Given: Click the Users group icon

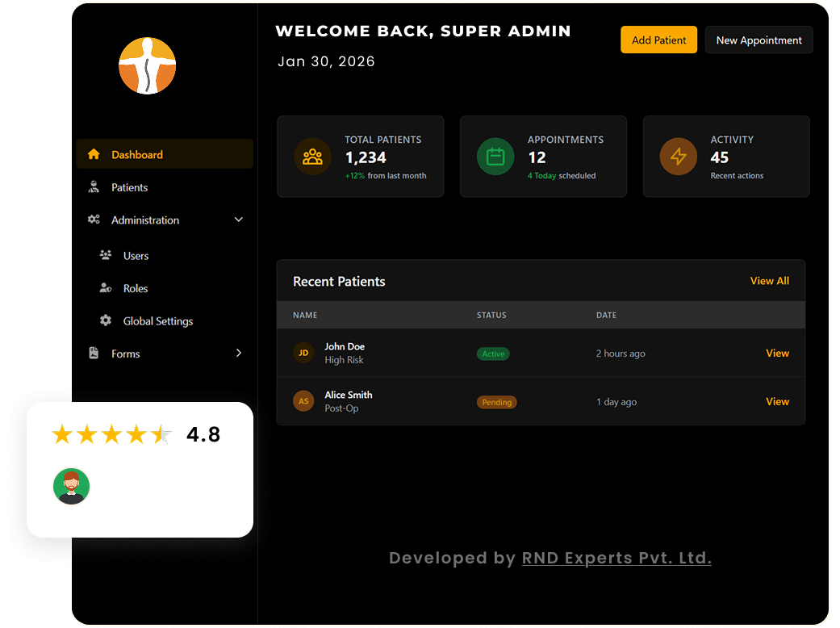Looking at the screenshot, I should click(106, 256).
